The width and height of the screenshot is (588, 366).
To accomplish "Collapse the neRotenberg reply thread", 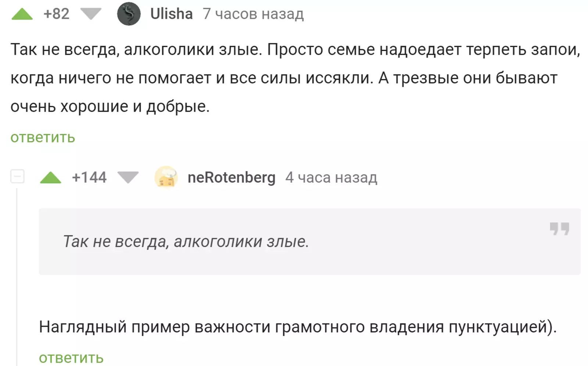I will pos(17,176).
